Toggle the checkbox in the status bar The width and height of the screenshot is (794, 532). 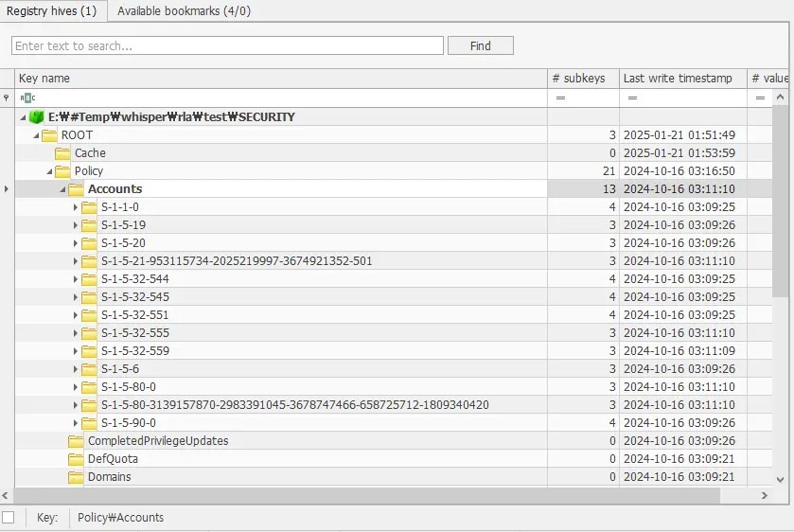coord(9,517)
